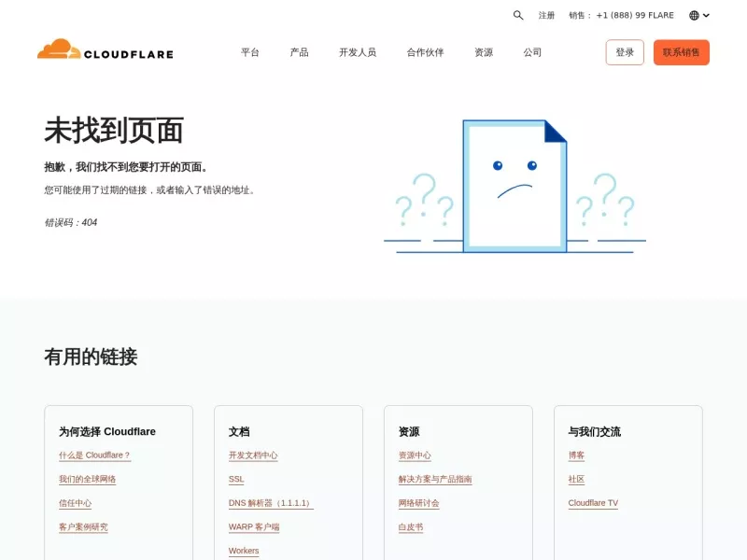This screenshot has width=747, height=560.
Task: Open 什么是 Cloudflare？ link
Action: pos(94,455)
